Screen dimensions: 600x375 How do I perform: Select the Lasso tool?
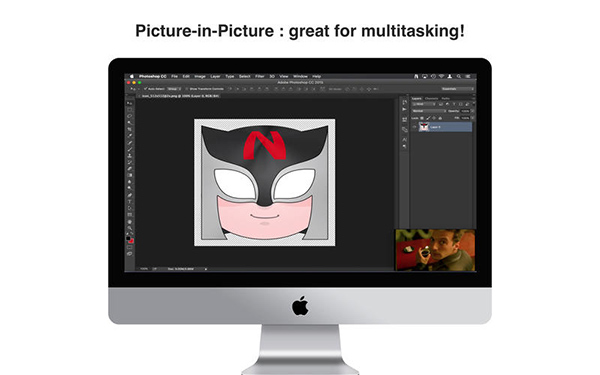(129, 116)
